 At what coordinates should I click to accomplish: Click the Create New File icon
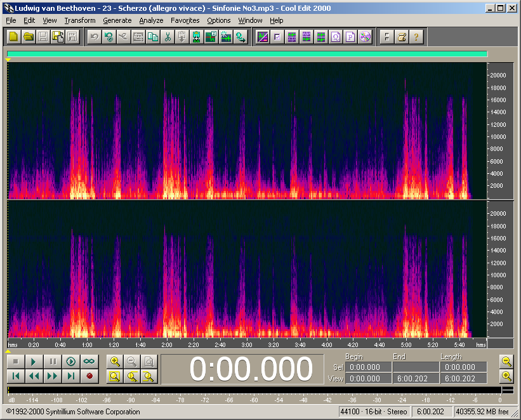pos(13,37)
